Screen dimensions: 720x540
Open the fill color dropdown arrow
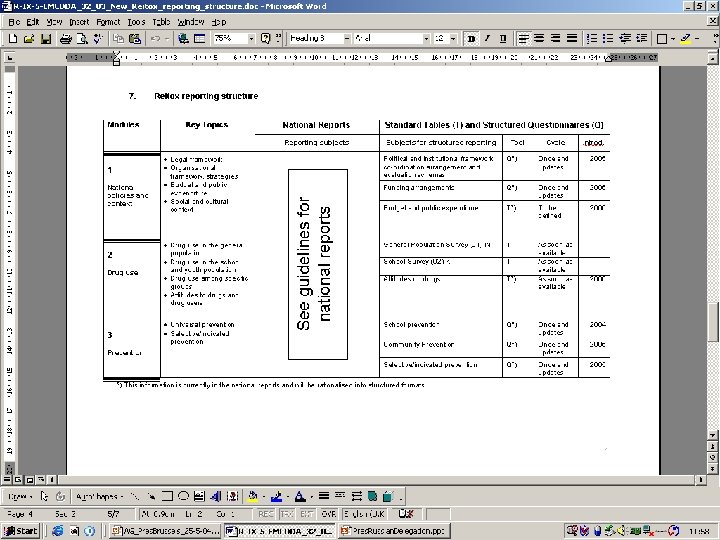pyautogui.click(x=264, y=496)
